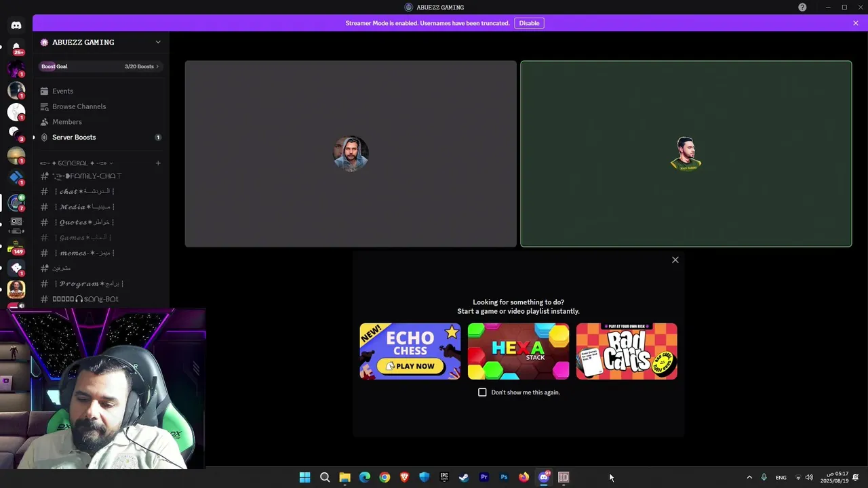Screen dimensions: 868x488
Task: Open Discord direct messages home icon
Action: [x=16, y=26]
